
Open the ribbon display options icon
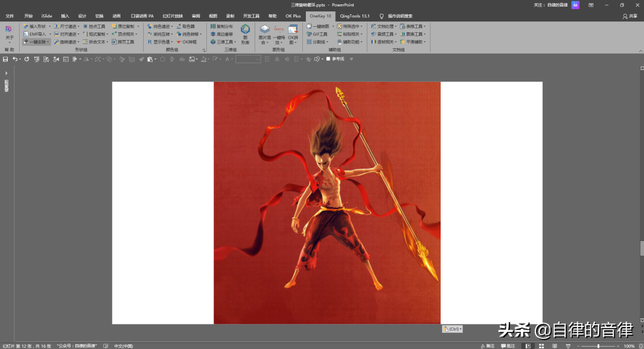591,5
